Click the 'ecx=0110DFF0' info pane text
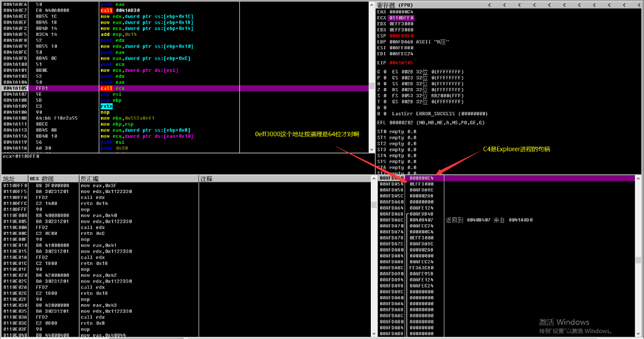Image resolution: width=644 pixels, height=339 pixels. point(21,157)
